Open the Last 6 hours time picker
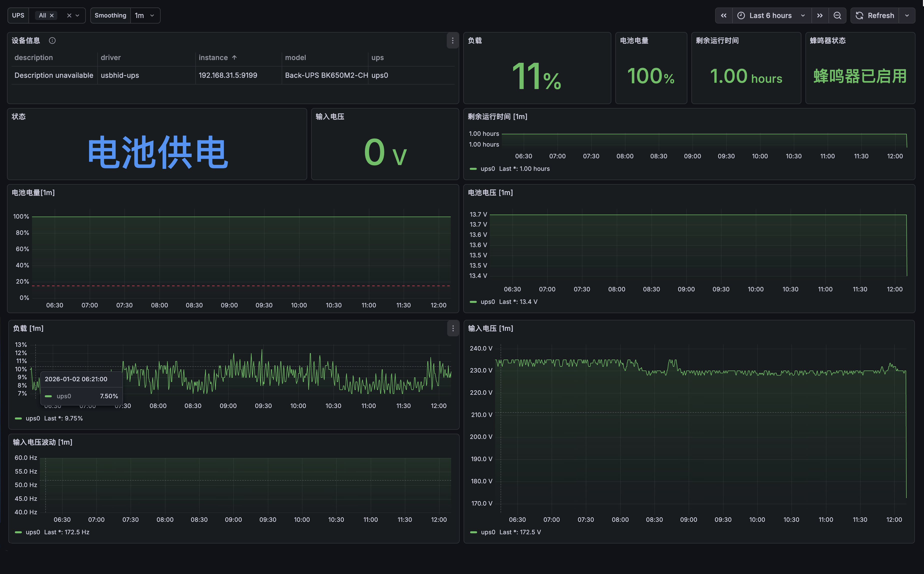The image size is (924, 574). click(771, 16)
